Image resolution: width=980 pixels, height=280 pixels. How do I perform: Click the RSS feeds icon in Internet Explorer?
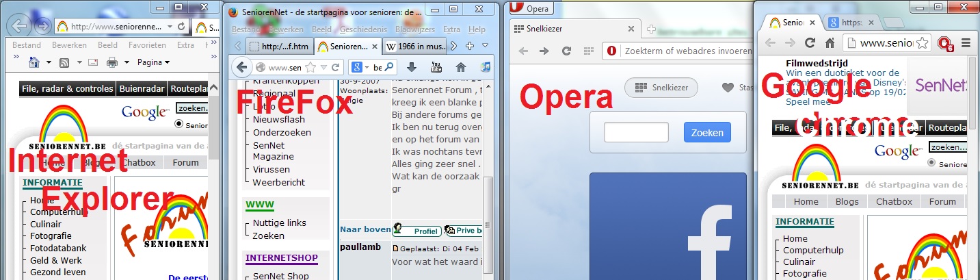click(64, 62)
